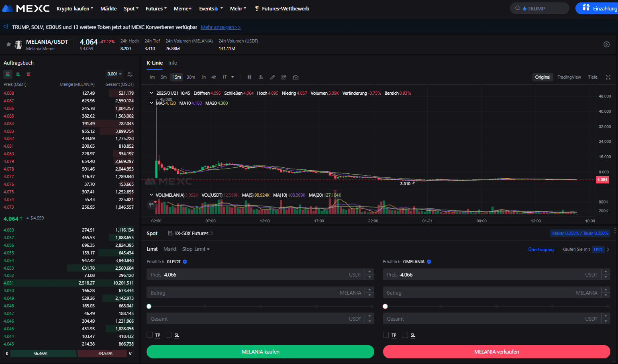Open order book settings sliders icon
This screenshot has width=618, height=364.
(x=130, y=74)
